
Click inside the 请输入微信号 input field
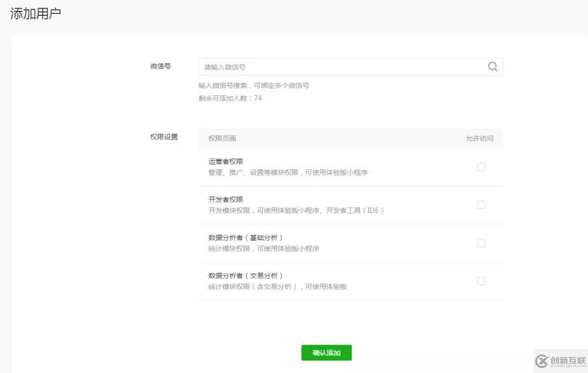(327, 66)
